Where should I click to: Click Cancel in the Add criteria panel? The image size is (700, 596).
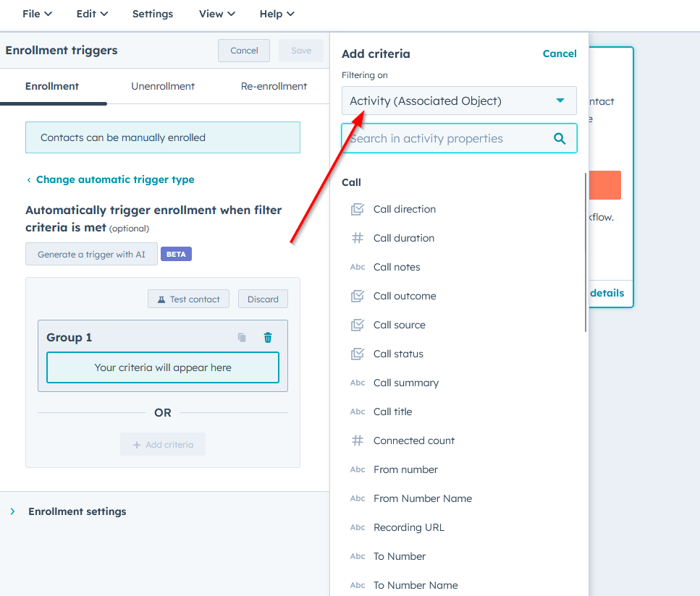(560, 54)
